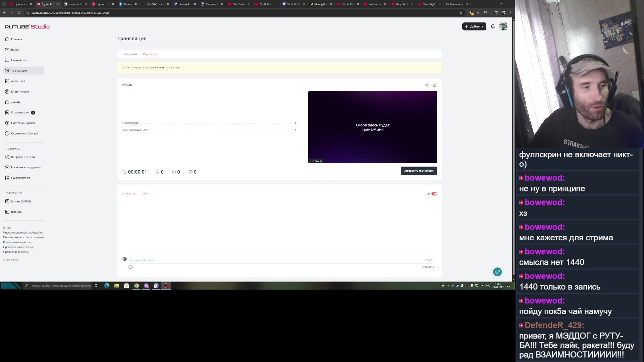The width and height of the screenshot is (644, 362).
Task: Open Chrome from the Windows taskbar
Action: point(137,286)
